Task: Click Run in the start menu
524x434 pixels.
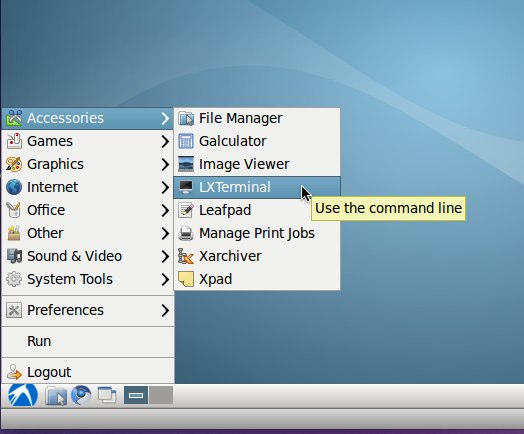Action: coord(88,341)
